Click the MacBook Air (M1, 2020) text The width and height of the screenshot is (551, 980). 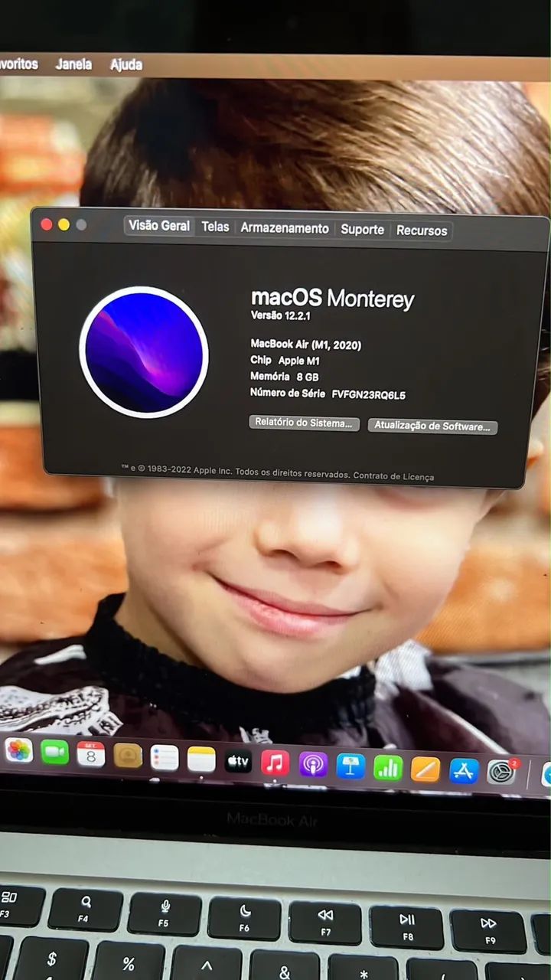305,345
